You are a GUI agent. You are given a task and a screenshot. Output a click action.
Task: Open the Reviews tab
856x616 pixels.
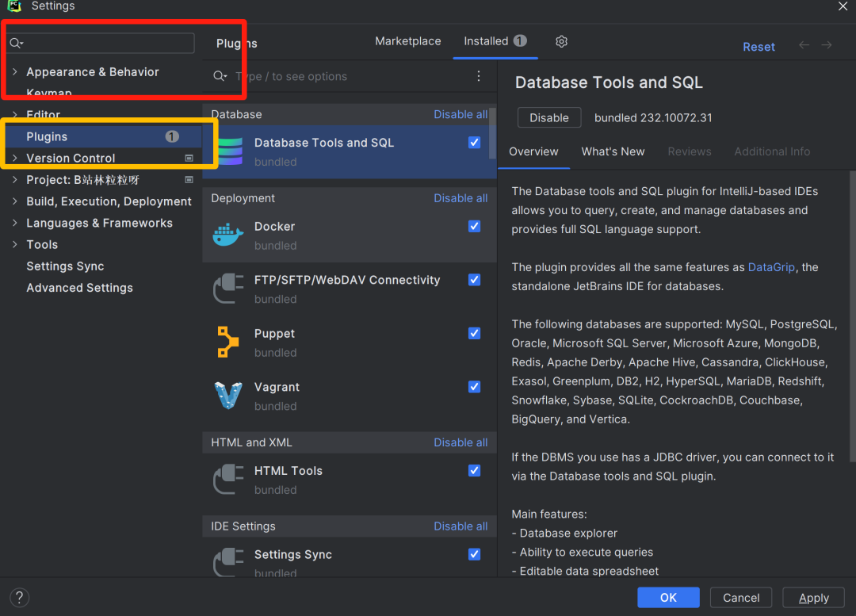pyautogui.click(x=689, y=151)
